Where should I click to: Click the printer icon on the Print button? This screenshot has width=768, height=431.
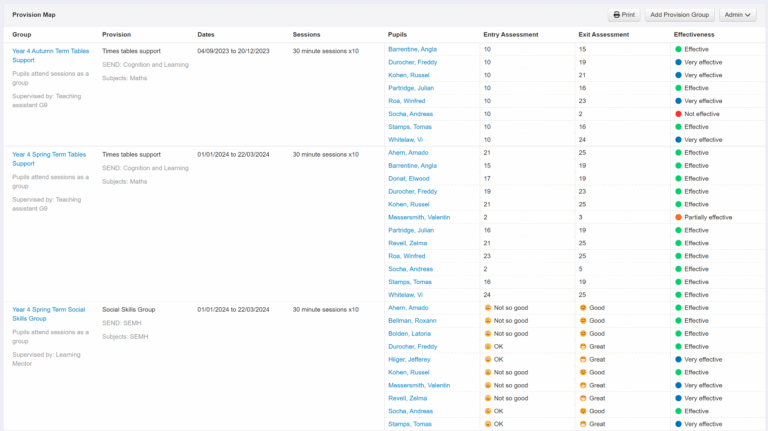click(x=616, y=15)
